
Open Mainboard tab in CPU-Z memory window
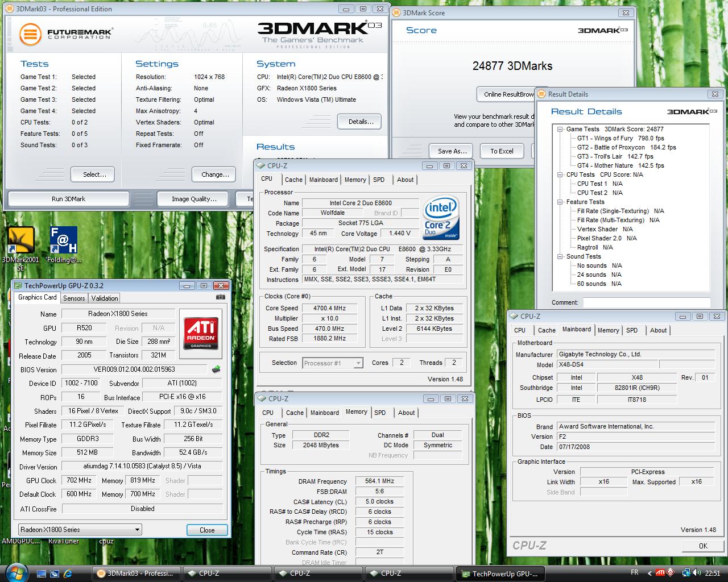click(325, 413)
